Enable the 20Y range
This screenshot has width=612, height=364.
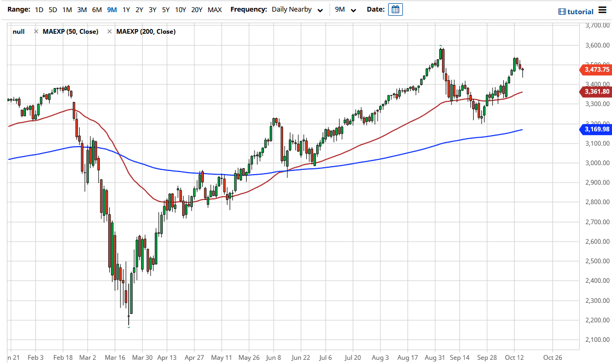click(x=196, y=9)
